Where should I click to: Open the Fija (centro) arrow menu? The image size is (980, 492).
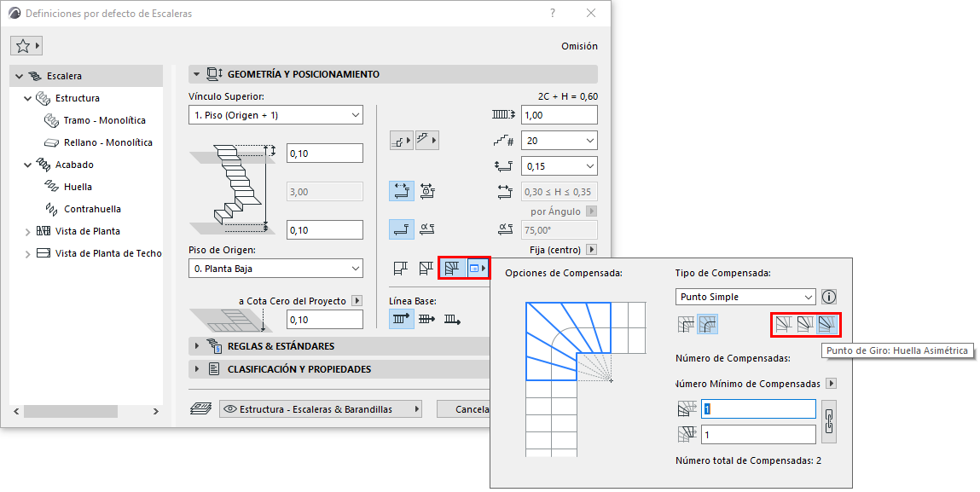(x=590, y=250)
